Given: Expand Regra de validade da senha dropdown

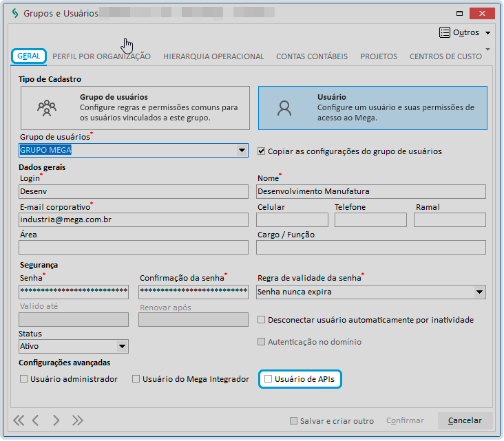Looking at the screenshot, I should 479,292.
